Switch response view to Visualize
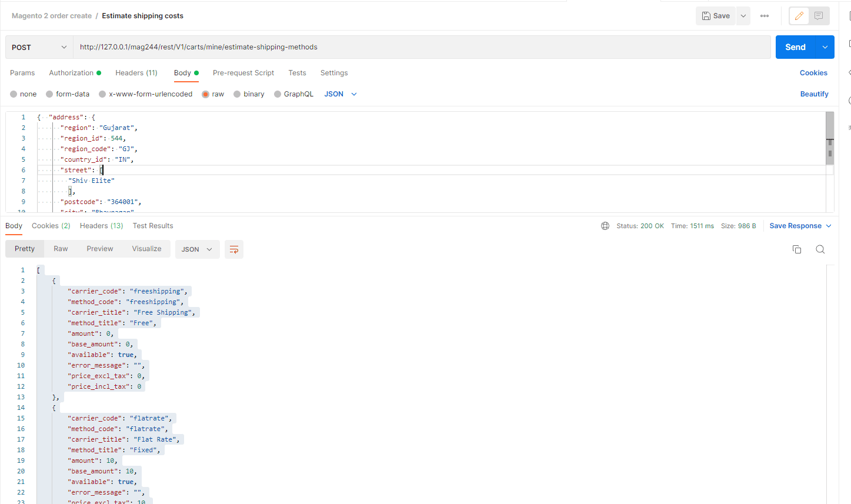The height and width of the screenshot is (504, 851). point(146,249)
